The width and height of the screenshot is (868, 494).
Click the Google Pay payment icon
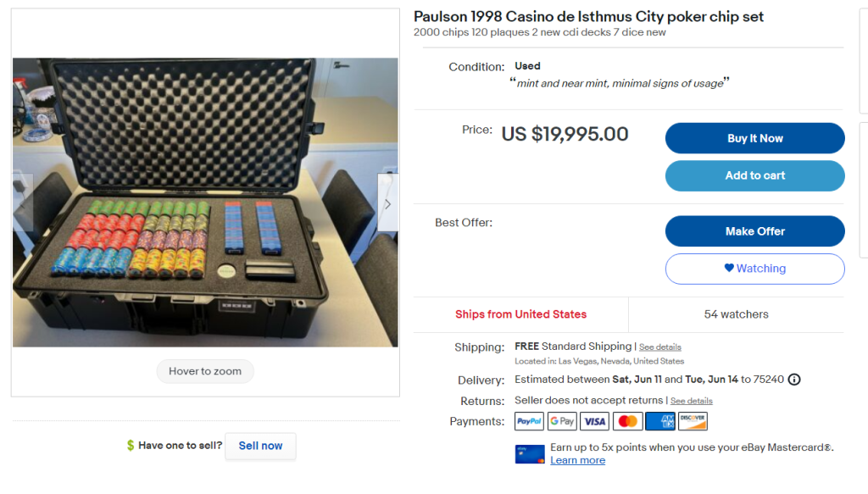(562, 421)
